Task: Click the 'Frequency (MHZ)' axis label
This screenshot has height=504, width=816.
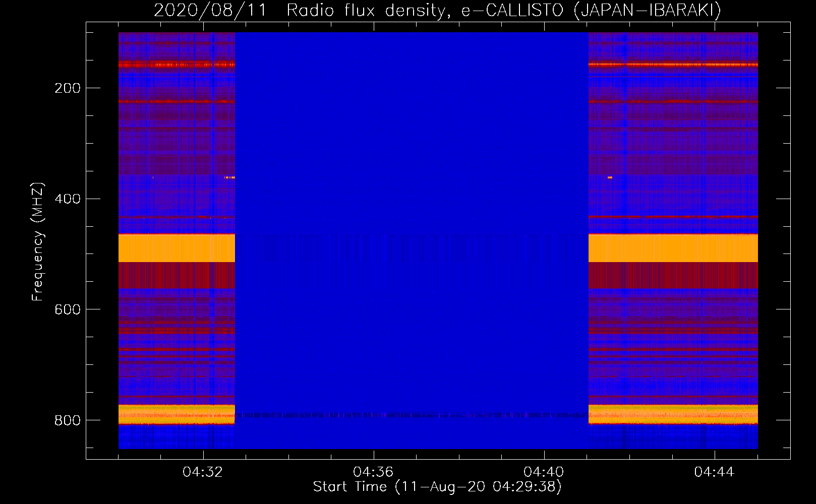Action: [38, 241]
